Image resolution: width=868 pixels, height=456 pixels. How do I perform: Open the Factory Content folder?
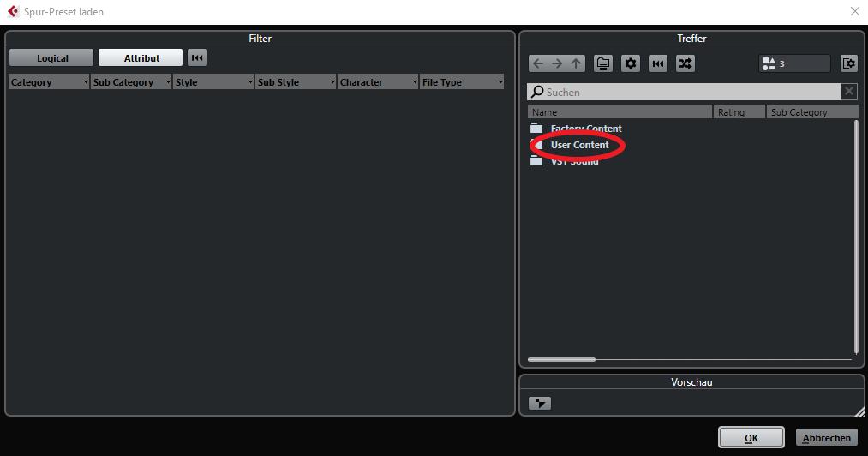586,128
